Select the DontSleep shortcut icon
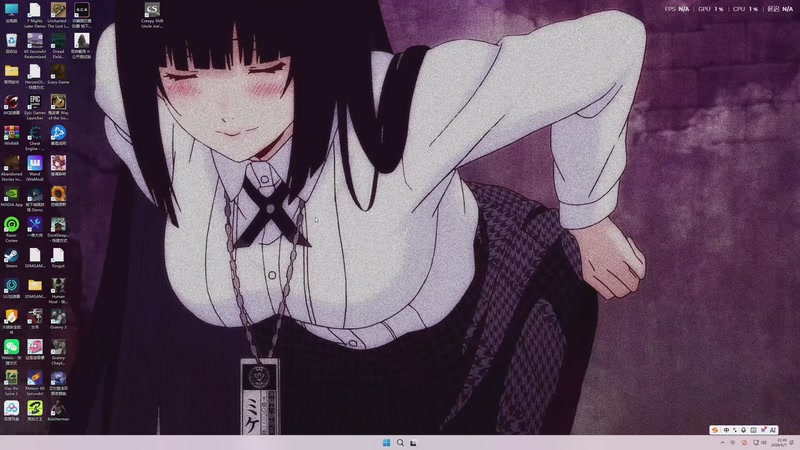Viewport: 800px width, 450px height. click(x=58, y=230)
